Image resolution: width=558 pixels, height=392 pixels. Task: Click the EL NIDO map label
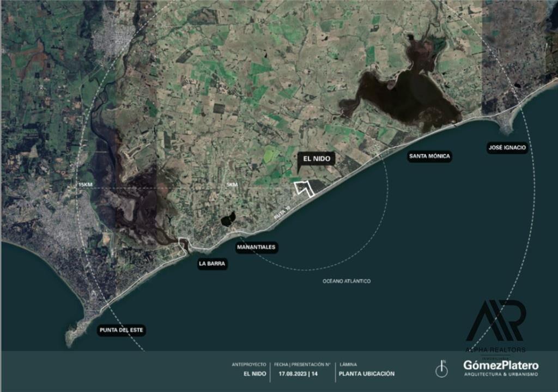317,159
